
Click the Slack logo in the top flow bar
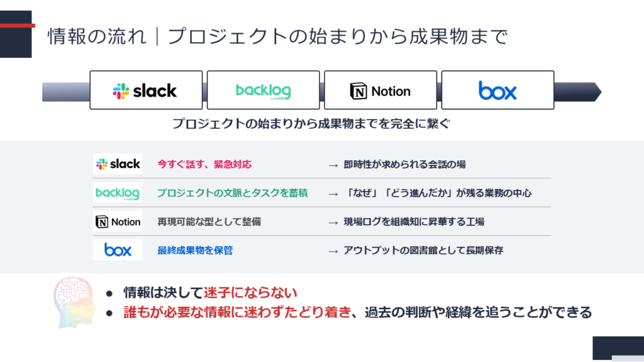145,90
